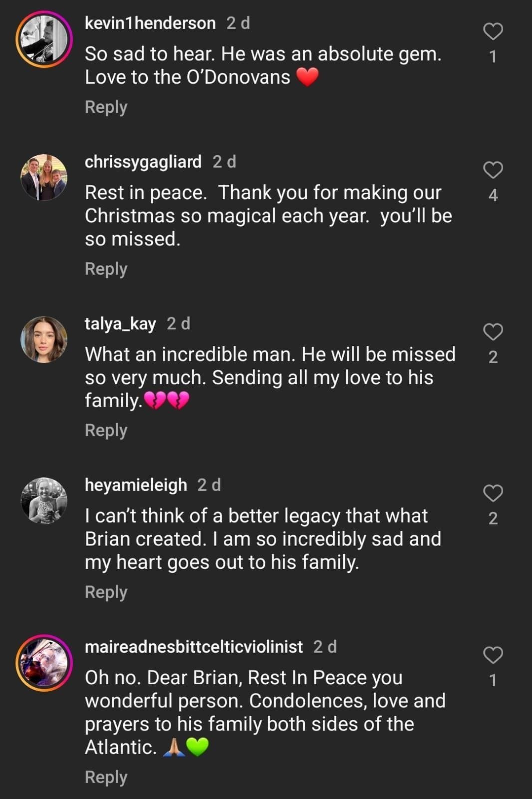532x799 pixels.
Task: Open kevin1henderson's profile picture
Action: point(44,39)
